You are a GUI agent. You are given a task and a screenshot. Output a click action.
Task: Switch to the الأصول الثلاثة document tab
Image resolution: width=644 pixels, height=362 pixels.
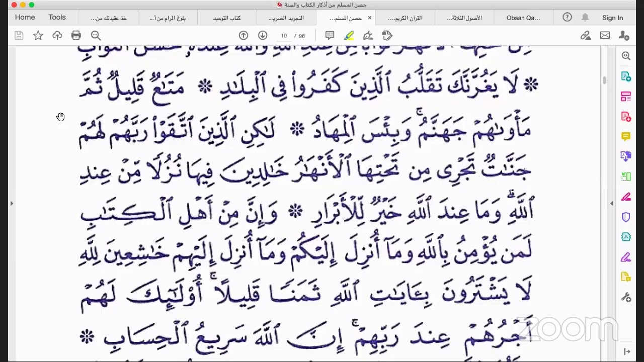click(464, 18)
